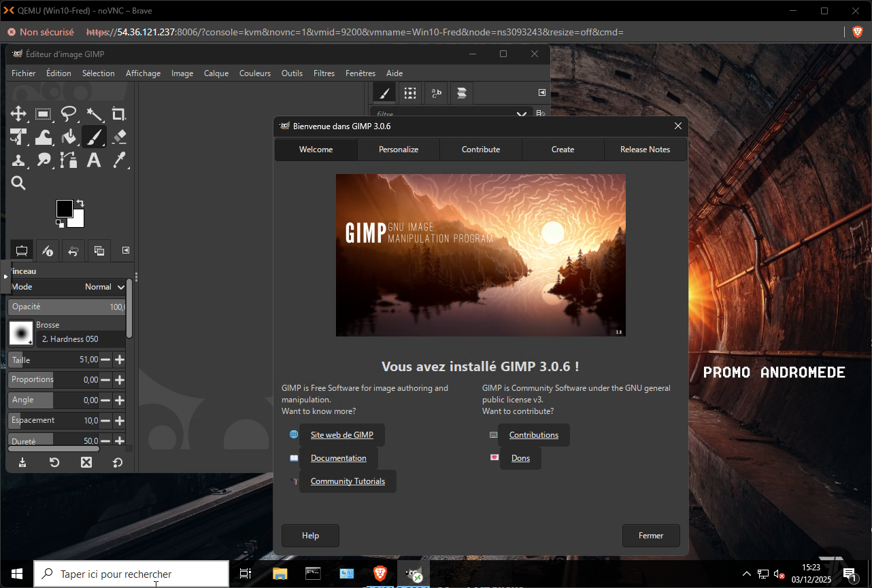Image resolution: width=872 pixels, height=588 pixels.
Task: Open the foreground color swatch
Action: point(65,209)
